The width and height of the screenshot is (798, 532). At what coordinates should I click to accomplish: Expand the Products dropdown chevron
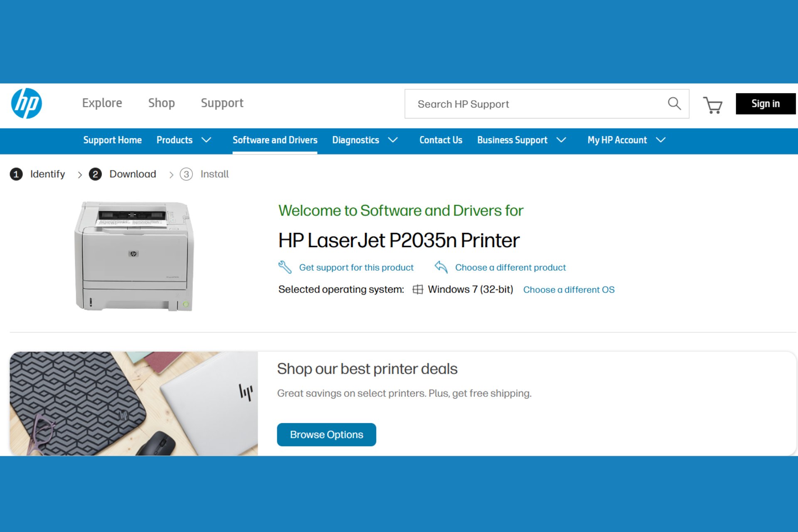tap(206, 140)
